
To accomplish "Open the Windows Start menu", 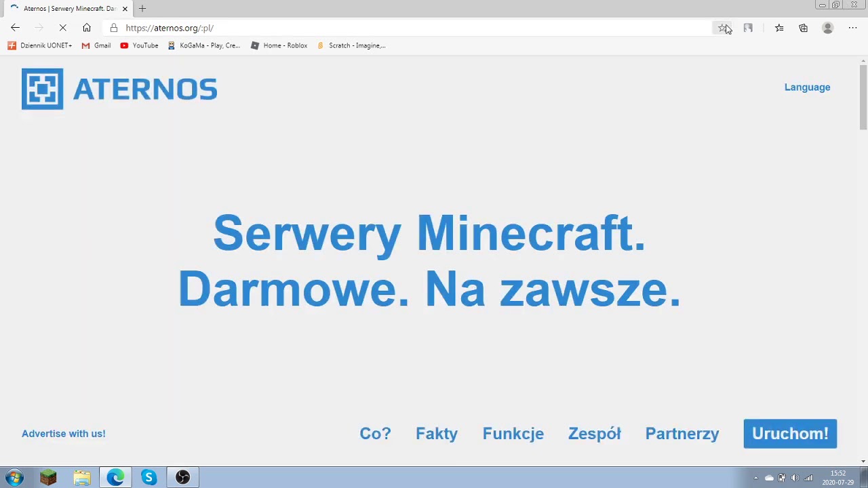I will pos(15,478).
